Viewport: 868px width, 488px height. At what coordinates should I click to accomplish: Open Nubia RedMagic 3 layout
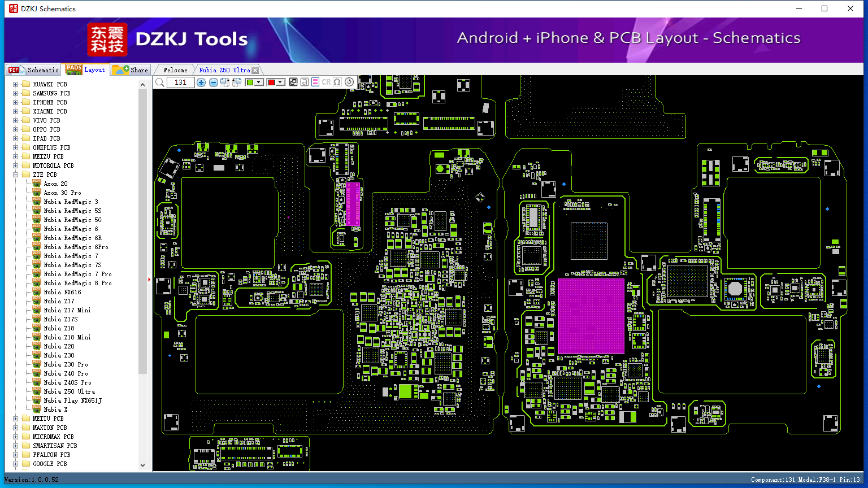(x=71, y=202)
